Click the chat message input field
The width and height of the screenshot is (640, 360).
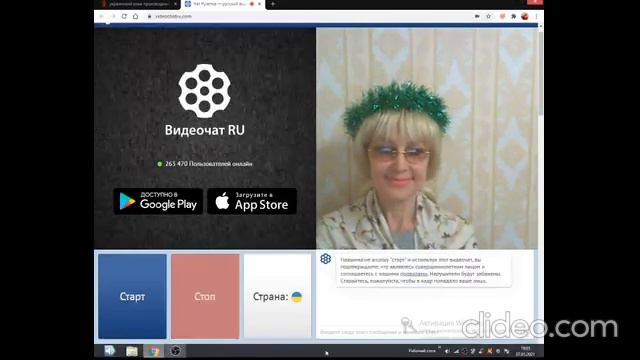424,332
